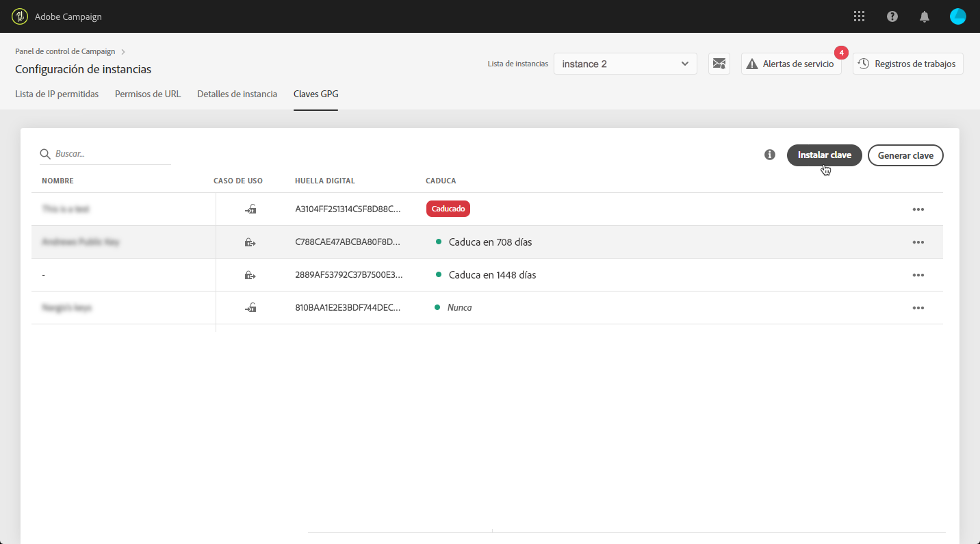The width and height of the screenshot is (980, 544).
Task: Go to Panel de control de Campaign breadcrumb
Action: (66, 51)
